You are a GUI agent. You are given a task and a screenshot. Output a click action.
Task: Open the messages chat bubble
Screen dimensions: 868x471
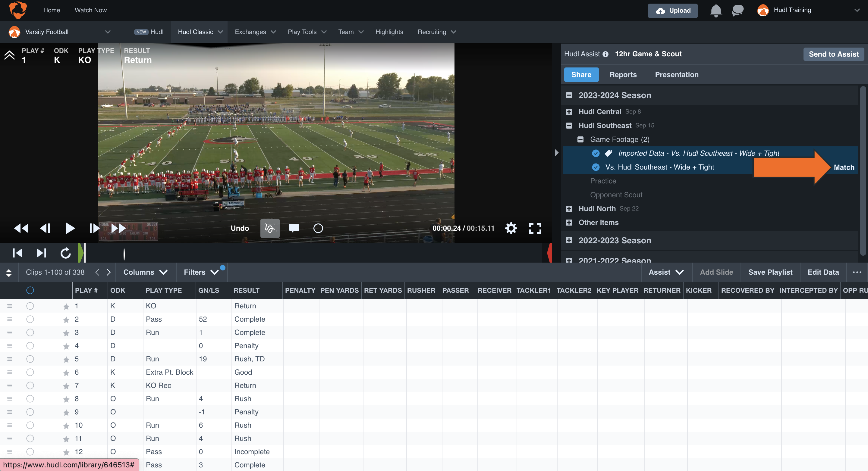click(x=737, y=11)
